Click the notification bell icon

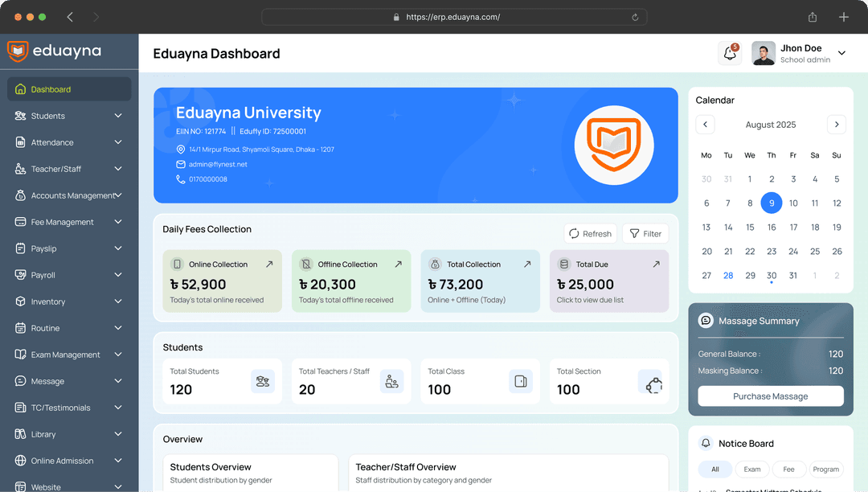[730, 54]
